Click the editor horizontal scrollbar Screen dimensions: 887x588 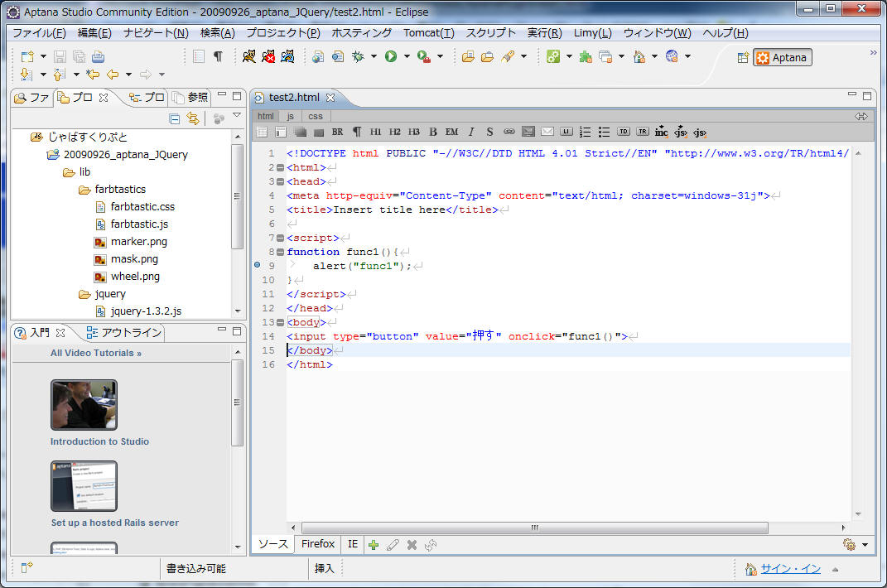[x=534, y=528]
